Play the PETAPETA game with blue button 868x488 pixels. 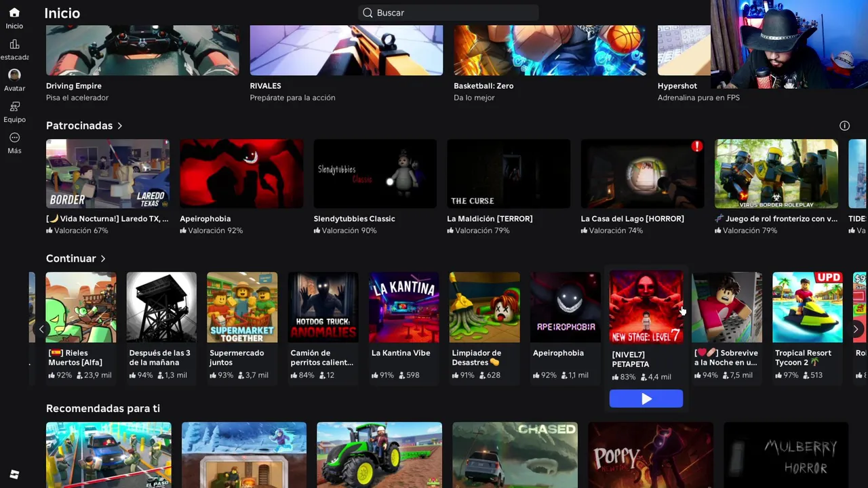click(x=646, y=399)
